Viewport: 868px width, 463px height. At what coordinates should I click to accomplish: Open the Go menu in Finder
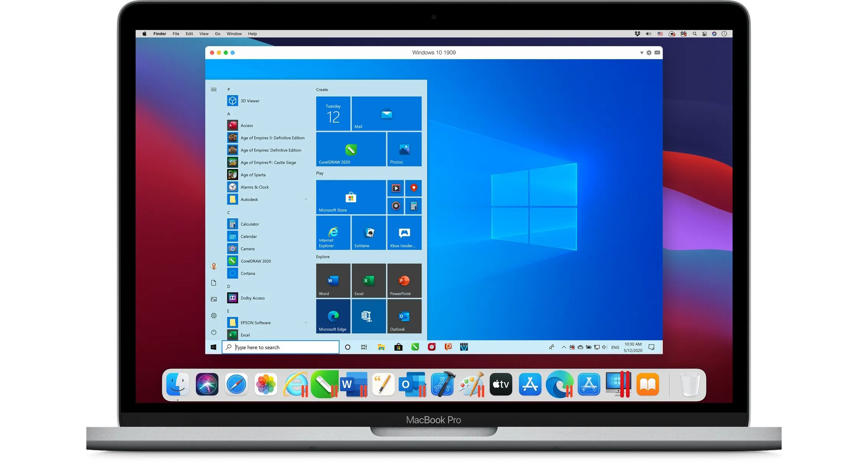[x=217, y=34]
